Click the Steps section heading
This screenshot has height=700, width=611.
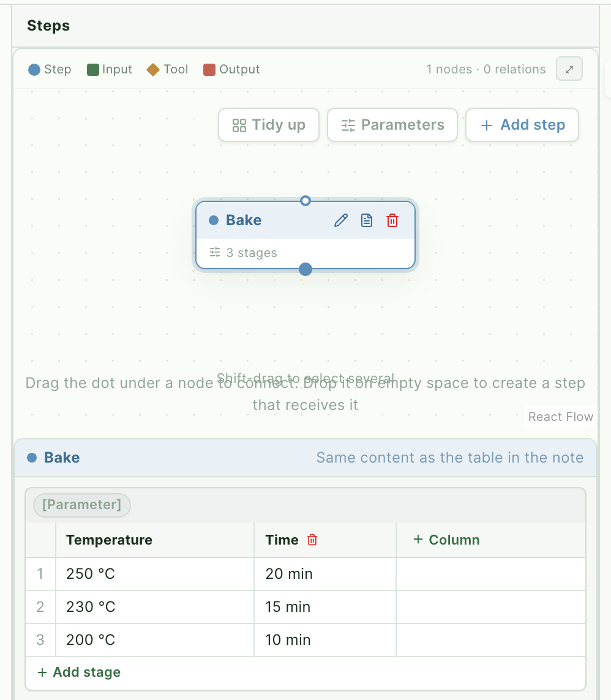(x=48, y=26)
